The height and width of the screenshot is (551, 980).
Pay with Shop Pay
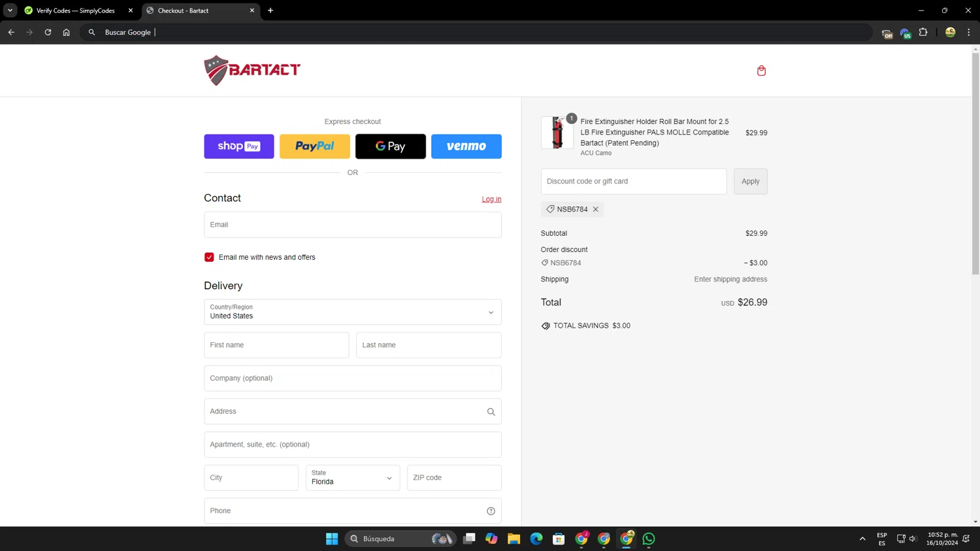pyautogui.click(x=239, y=146)
